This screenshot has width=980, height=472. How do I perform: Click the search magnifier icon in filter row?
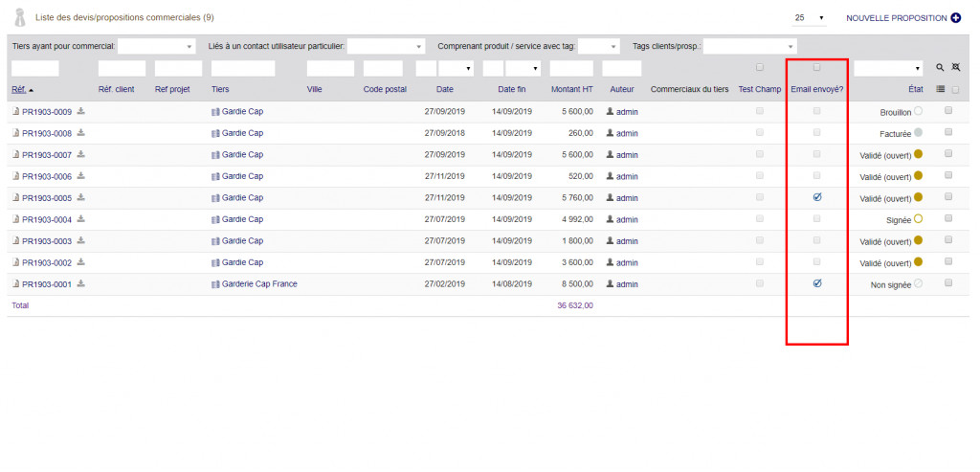[940, 68]
